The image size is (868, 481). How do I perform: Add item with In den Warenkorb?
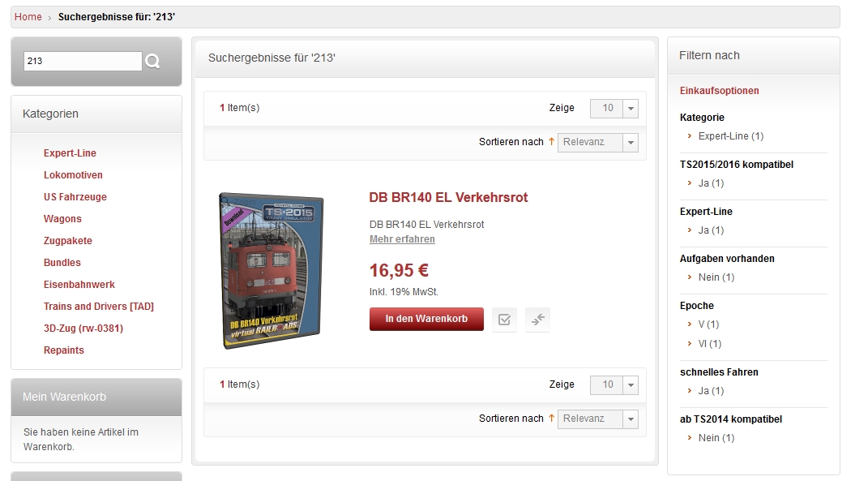click(426, 320)
